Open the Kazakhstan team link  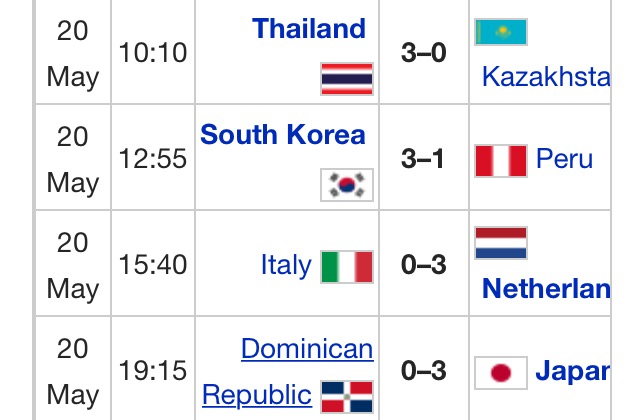pos(546,76)
